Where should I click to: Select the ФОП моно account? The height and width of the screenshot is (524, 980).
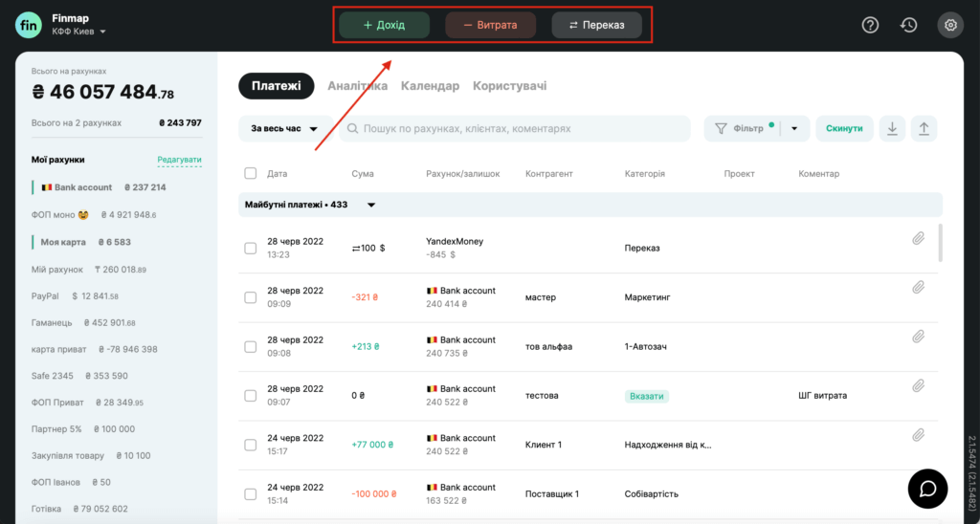tap(94, 215)
